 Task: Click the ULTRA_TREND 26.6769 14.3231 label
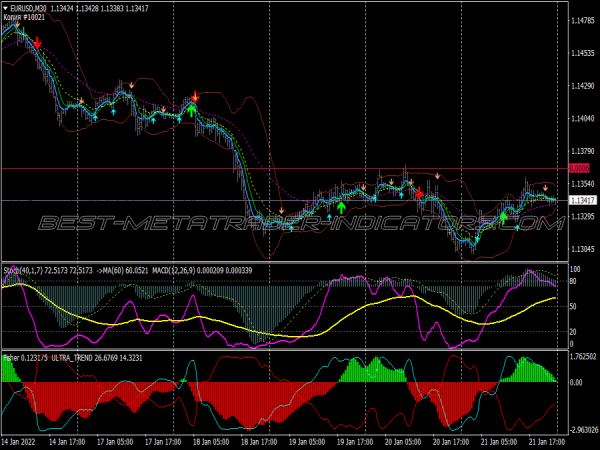point(97,358)
